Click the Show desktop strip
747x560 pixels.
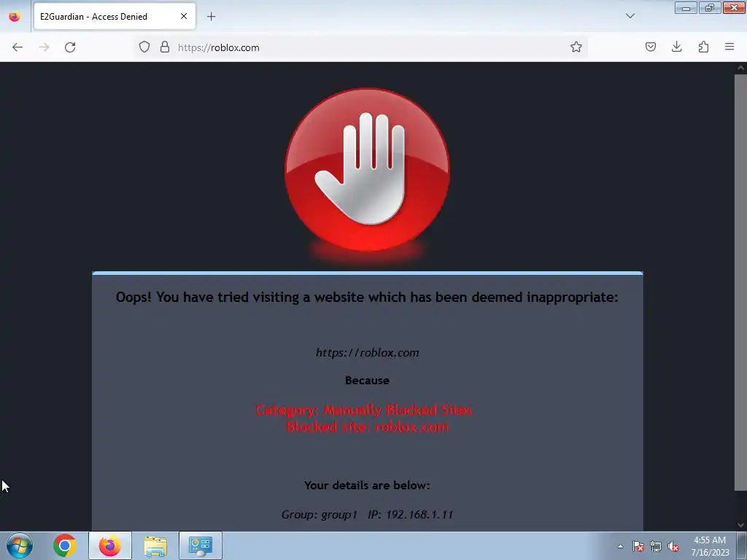[x=742, y=545]
